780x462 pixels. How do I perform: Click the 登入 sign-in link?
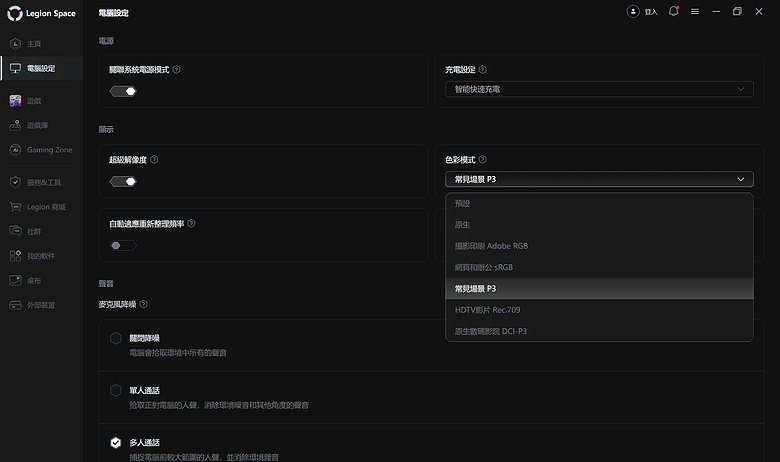[651, 12]
